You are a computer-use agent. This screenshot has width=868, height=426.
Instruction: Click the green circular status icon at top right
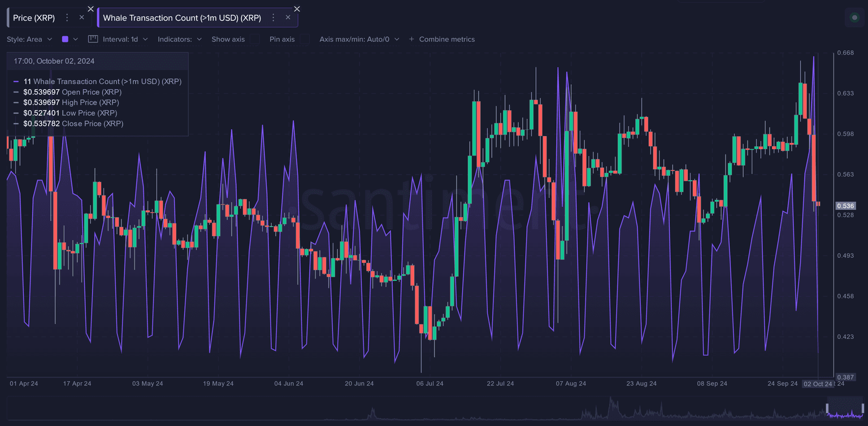pos(854,18)
